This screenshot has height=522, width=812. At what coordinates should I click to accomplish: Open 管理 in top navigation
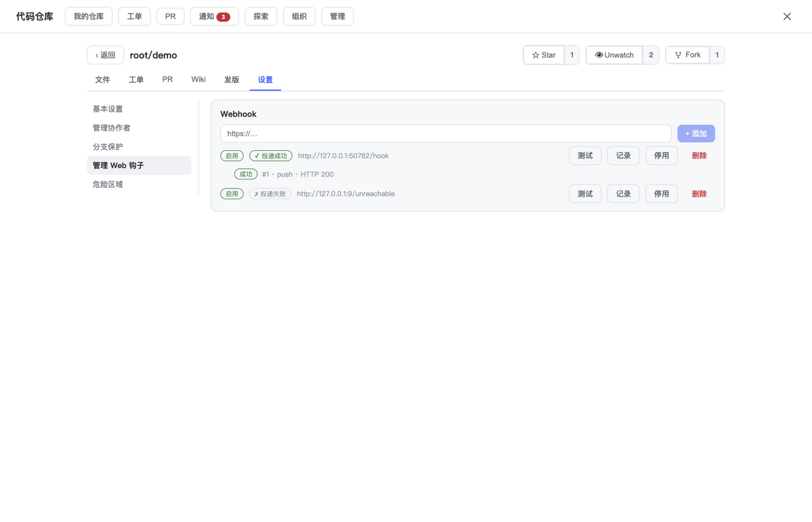338,16
